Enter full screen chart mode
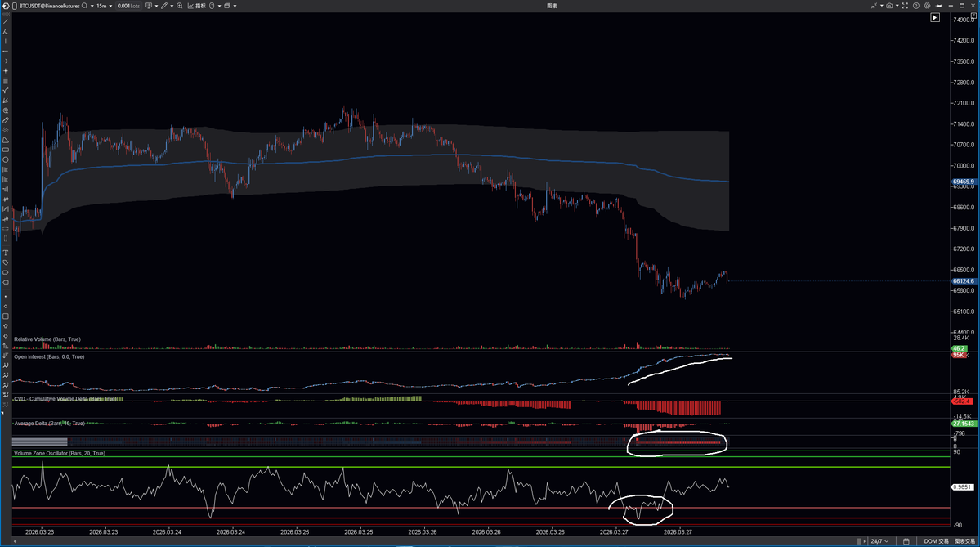This screenshot has width=980, height=547. point(905,6)
